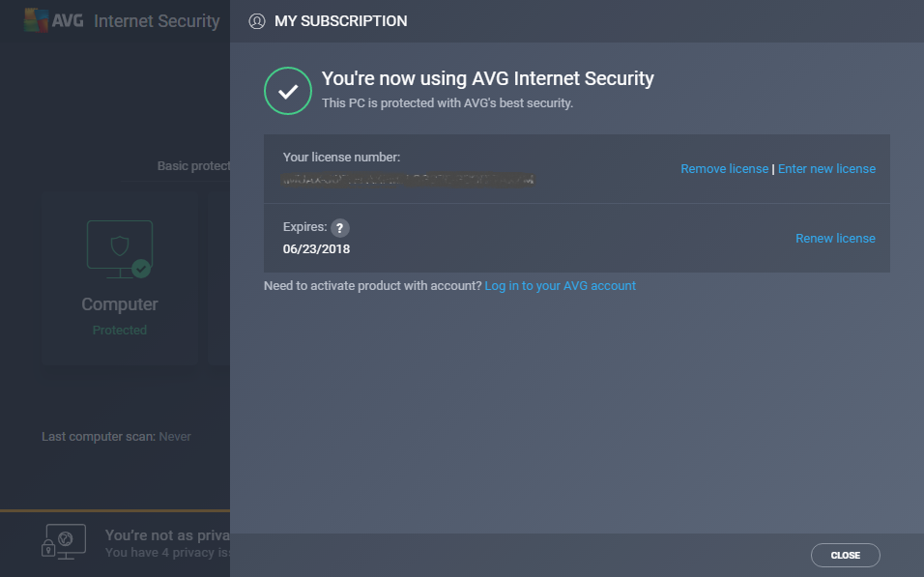Open Log in to your AVG account link
924x577 pixels.
[560, 286]
